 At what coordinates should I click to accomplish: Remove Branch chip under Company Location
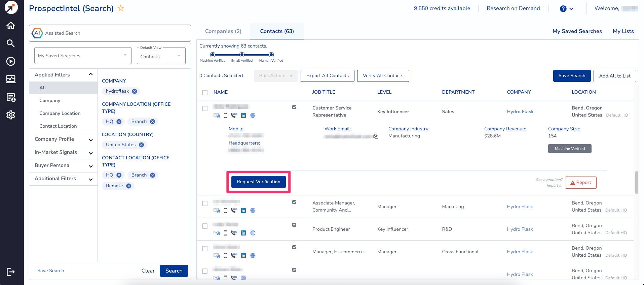coord(153,122)
